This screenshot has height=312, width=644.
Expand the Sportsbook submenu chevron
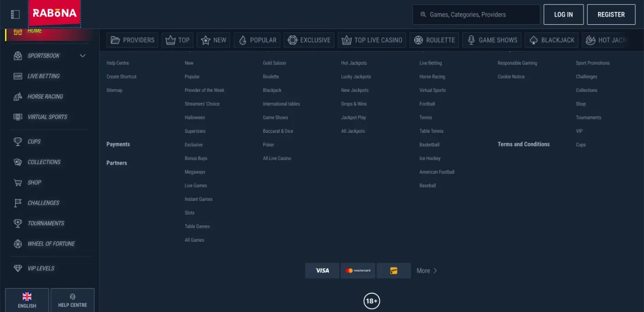83,56
